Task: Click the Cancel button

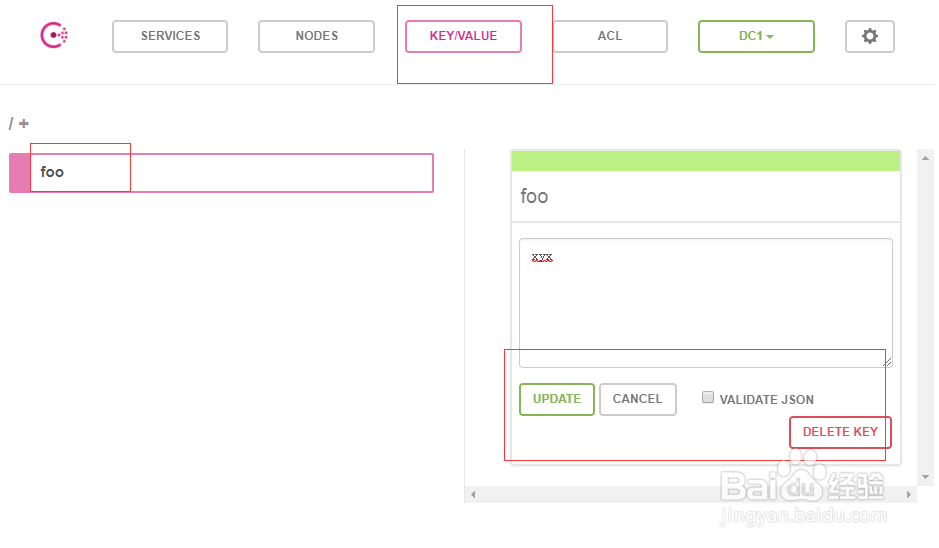Action: (637, 399)
